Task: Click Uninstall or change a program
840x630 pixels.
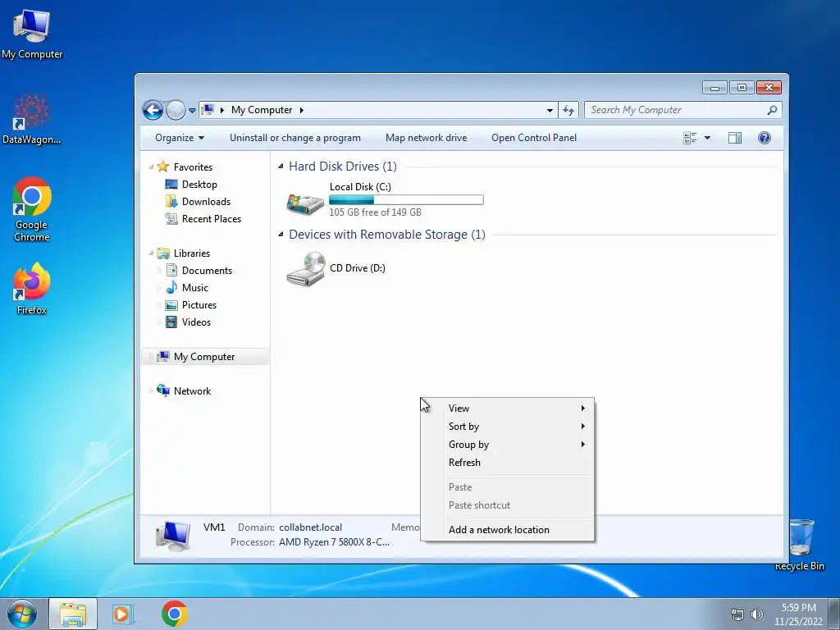Action: (x=295, y=138)
